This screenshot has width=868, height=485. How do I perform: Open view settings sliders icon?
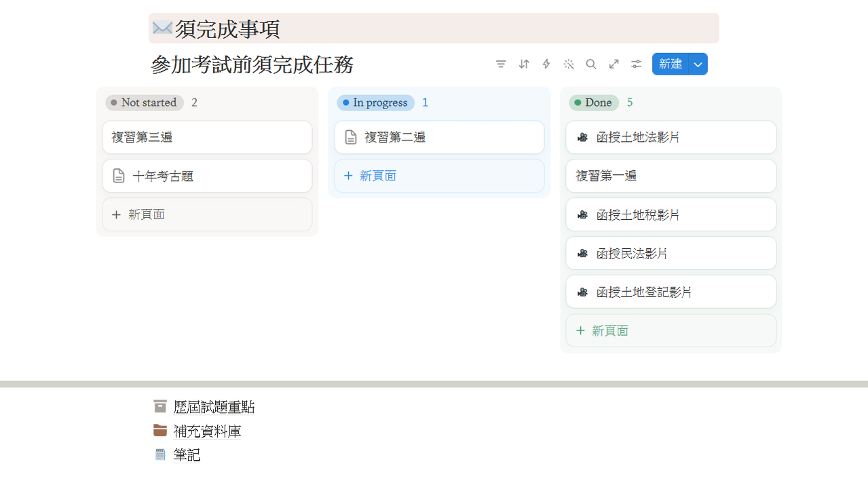[637, 64]
